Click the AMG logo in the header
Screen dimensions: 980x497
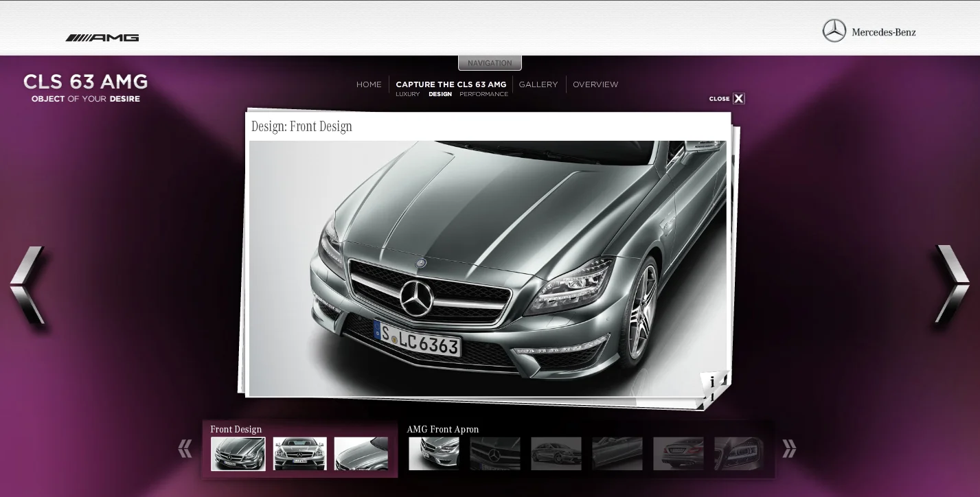pos(102,38)
